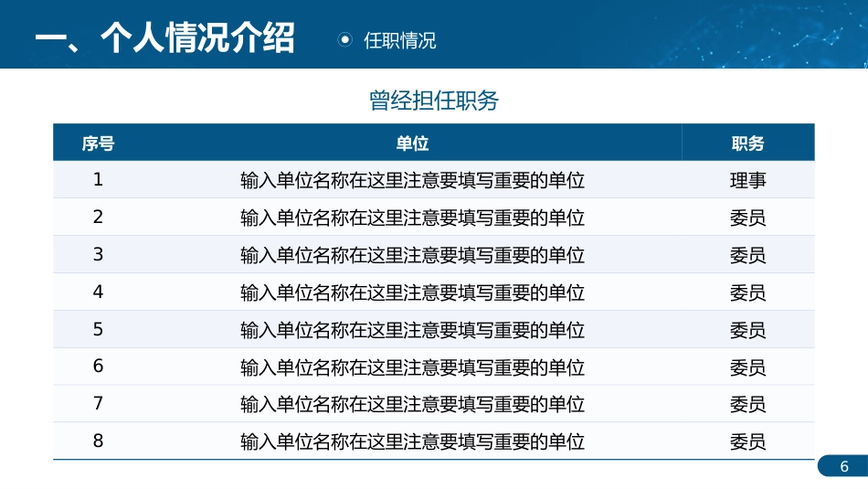Select the 委员 cell in row 6
The image size is (868, 489).
coord(748,367)
